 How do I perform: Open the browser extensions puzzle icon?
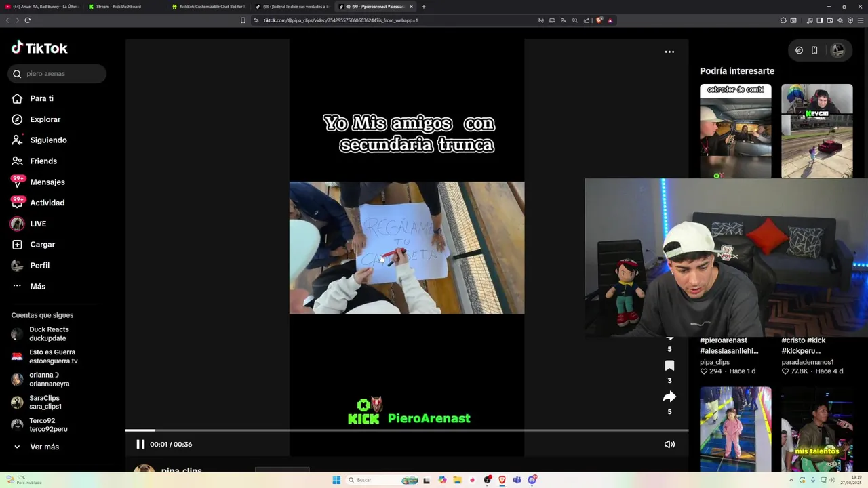[783, 20]
